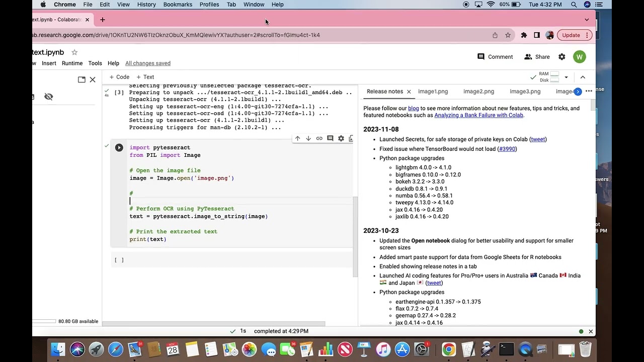This screenshot has height=362, width=644.
Task: Add a new Code cell
Action: point(119,77)
